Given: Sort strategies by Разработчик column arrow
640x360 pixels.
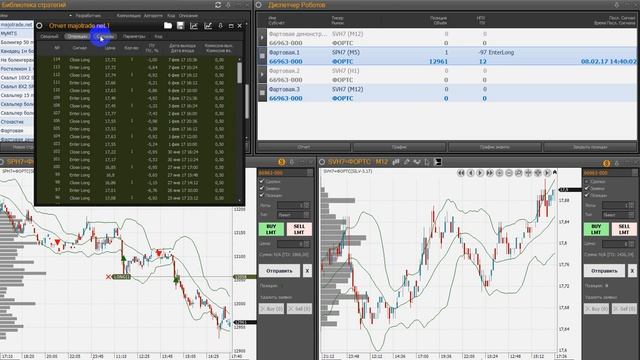Looking at the screenshot, I should (71, 16).
